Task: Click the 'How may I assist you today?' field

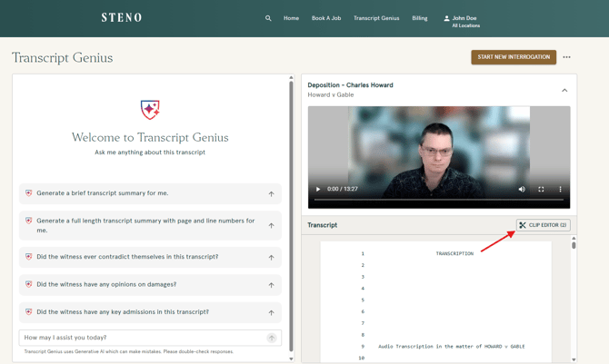Action: [141, 338]
